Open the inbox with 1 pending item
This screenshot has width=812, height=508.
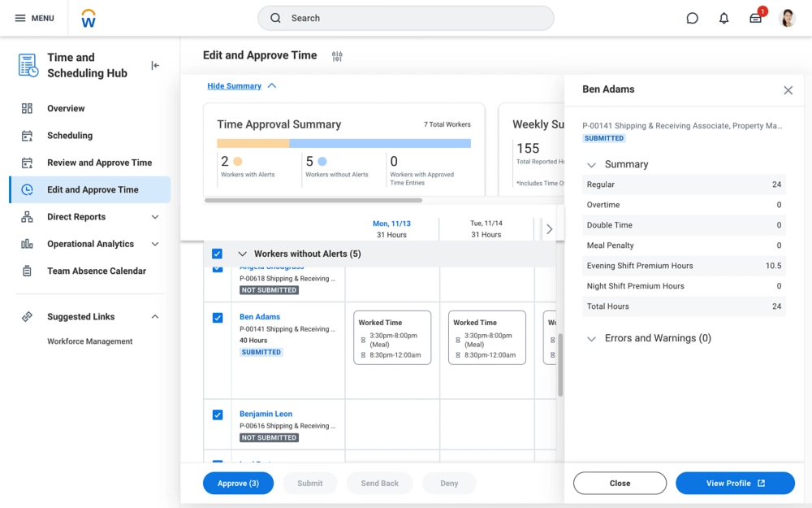click(755, 17)
